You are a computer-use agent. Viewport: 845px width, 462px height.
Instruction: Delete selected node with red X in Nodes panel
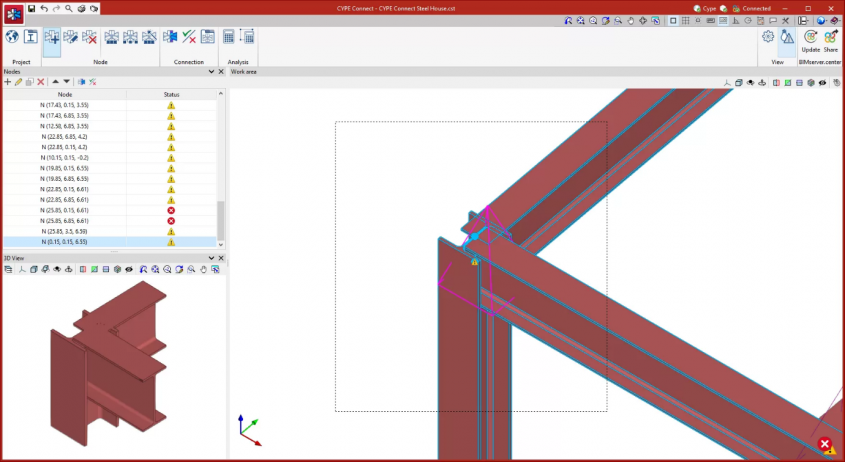(40, 82)
